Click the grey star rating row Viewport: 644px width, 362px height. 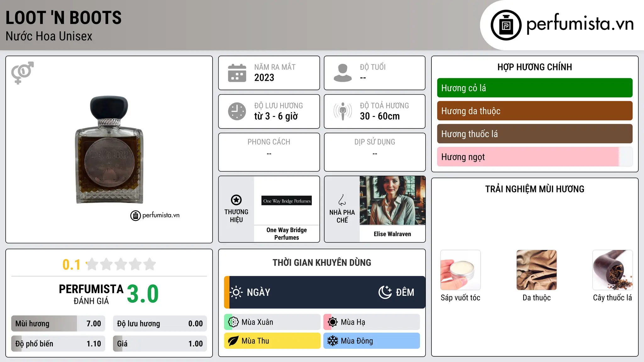121,264
